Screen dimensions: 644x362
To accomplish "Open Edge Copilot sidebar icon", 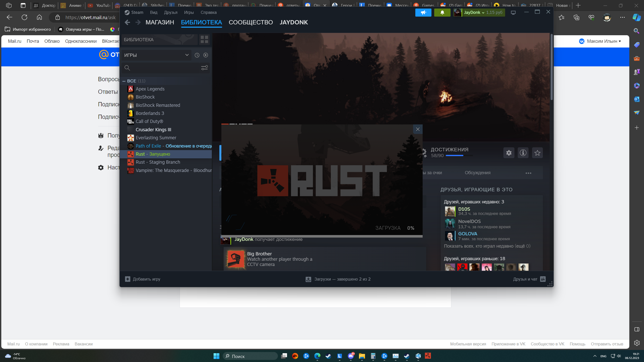I will point(636,17).
